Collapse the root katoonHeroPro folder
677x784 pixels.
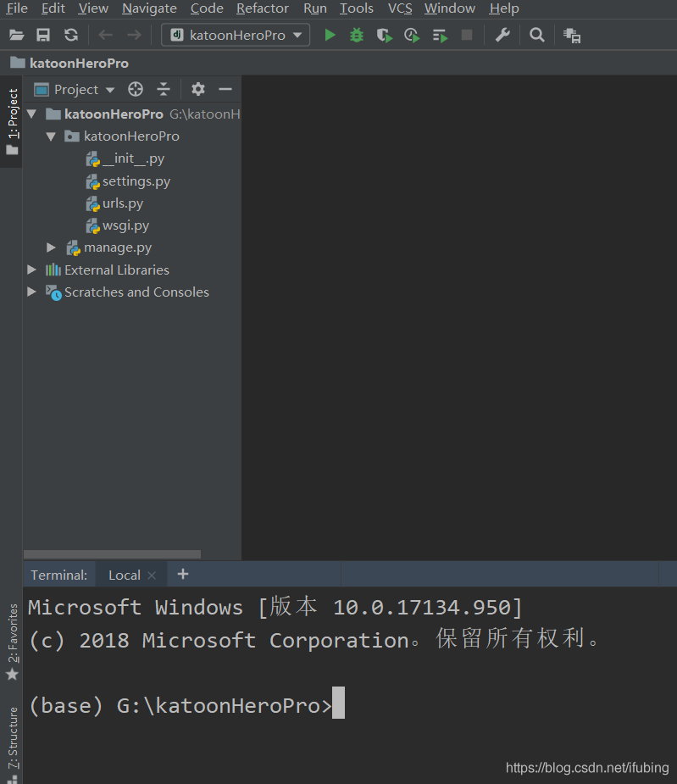click(32, 114)
